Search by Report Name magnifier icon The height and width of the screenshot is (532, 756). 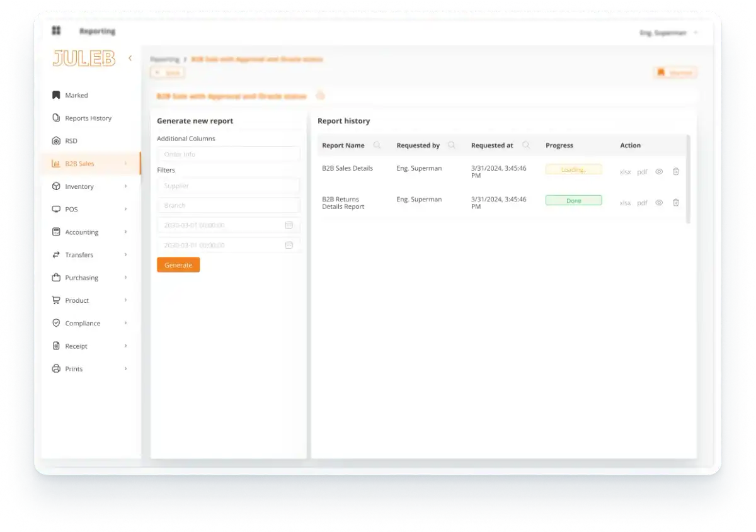coord(377,145)
